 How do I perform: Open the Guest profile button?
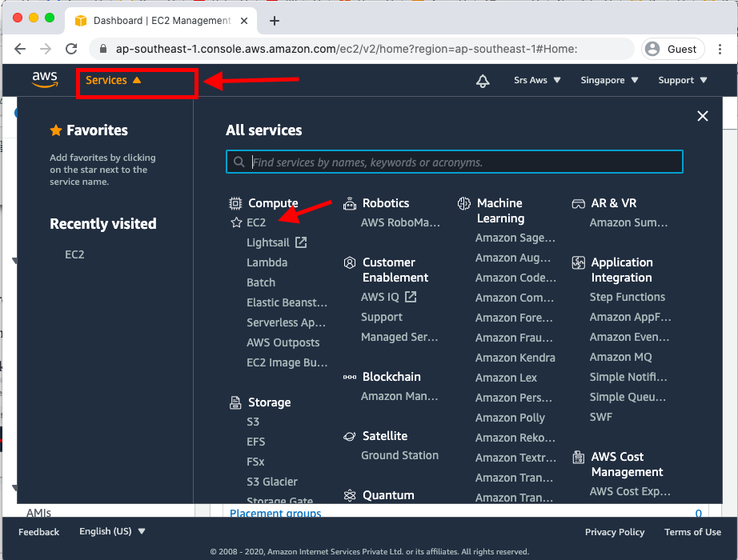672,49
